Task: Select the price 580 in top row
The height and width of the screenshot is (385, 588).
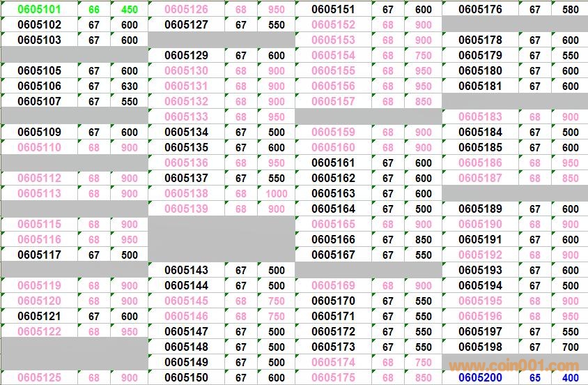Action: (570, 10)
